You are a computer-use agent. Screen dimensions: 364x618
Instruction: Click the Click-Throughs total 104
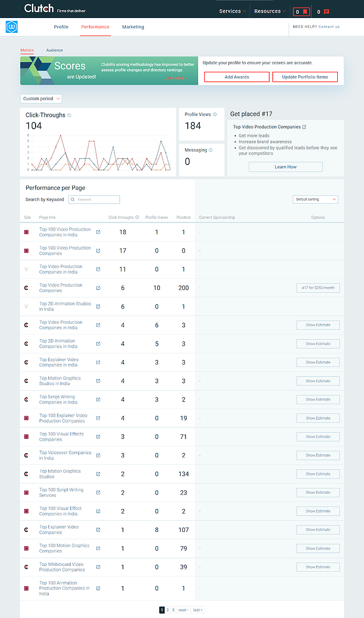33,125
